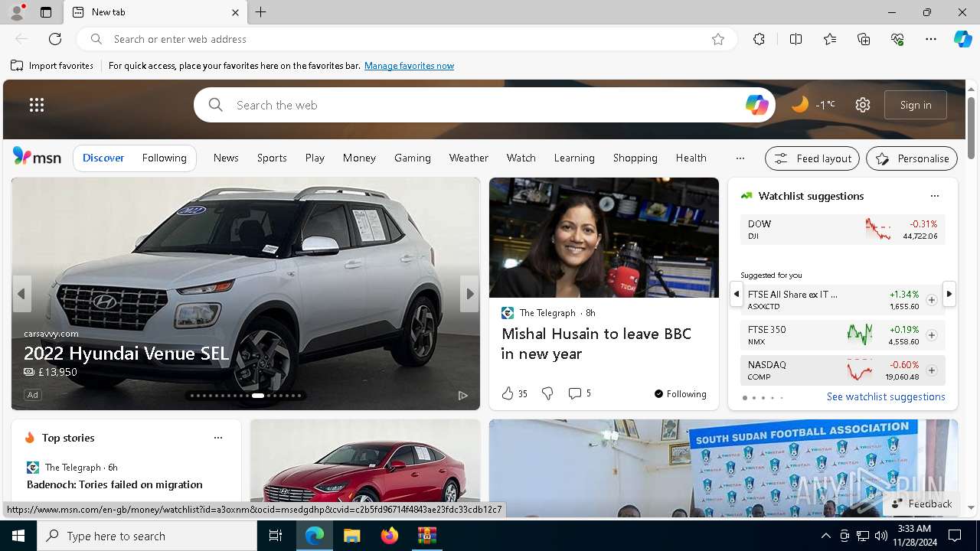Open Sports category

coord(272,158)
